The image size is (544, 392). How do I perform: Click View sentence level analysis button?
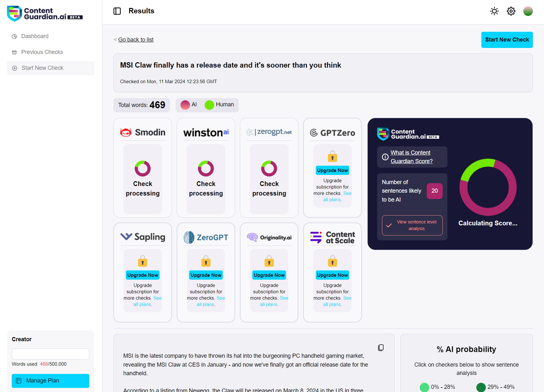click(x=412, y=225)
